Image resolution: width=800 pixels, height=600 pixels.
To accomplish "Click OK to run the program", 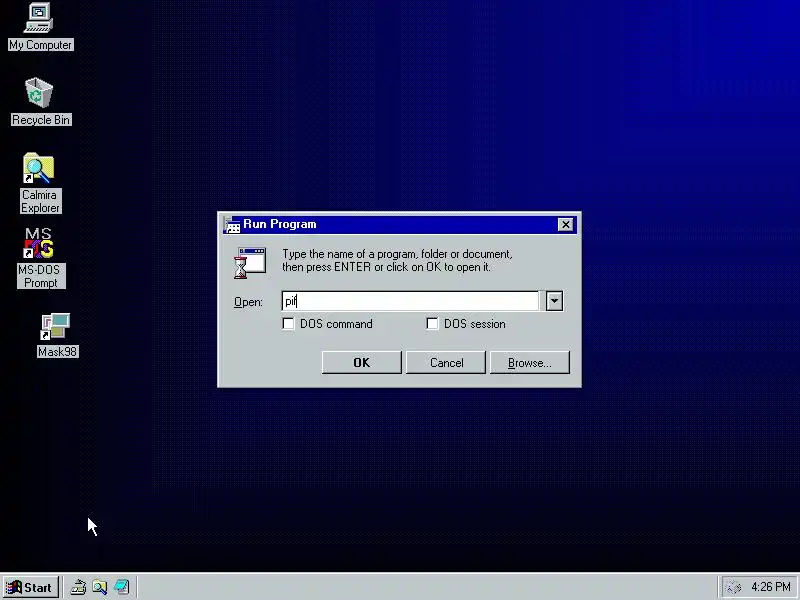I will (x=362, y=362).
